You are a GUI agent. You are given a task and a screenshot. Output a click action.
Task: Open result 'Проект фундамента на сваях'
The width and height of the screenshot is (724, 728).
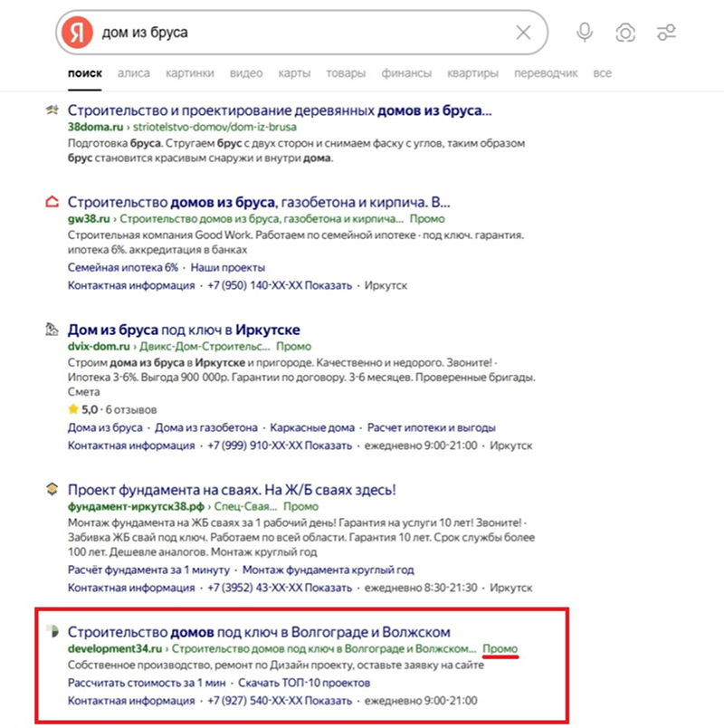[232, 490]
